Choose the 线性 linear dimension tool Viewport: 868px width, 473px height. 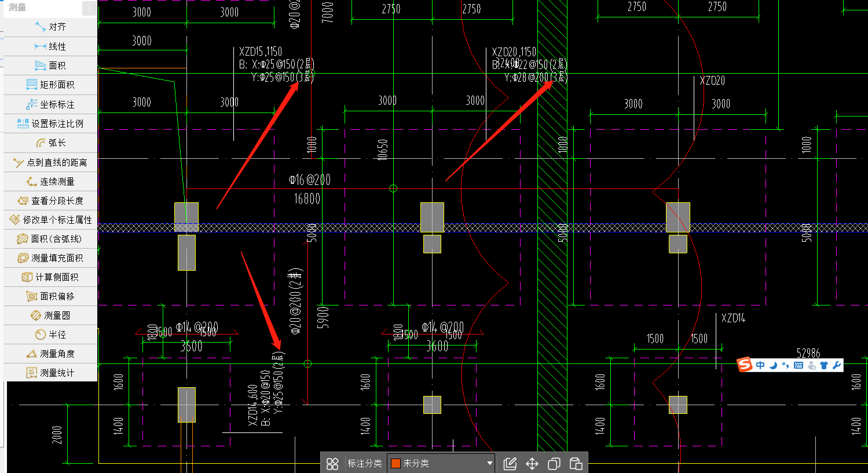50,46
